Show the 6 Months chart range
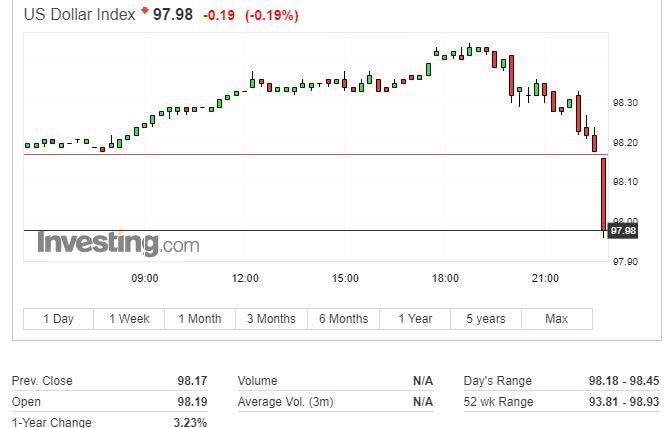Viewport: 671px width, 428px height. click(343, 319)
